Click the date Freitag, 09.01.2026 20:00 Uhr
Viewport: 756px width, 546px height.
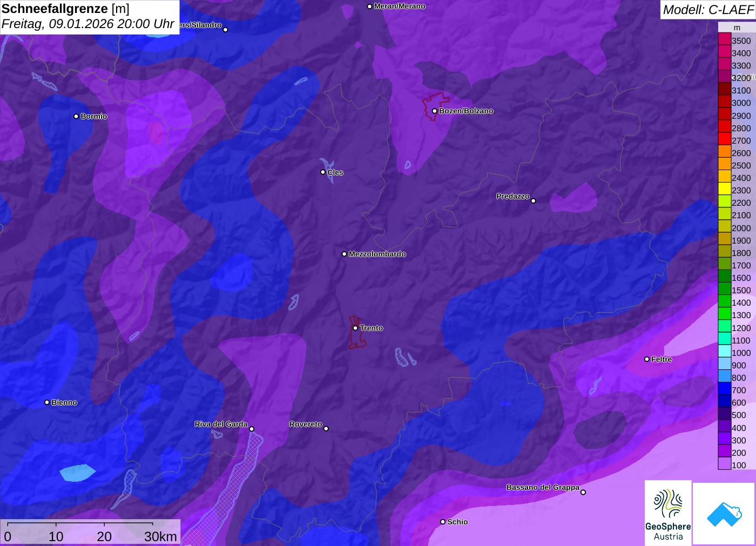coord(88,24)
